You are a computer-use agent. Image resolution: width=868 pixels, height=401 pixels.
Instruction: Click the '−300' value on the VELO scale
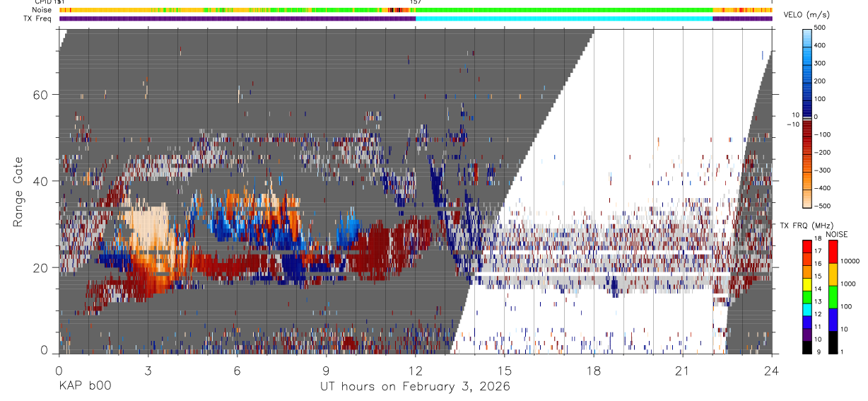pos(822,170)
